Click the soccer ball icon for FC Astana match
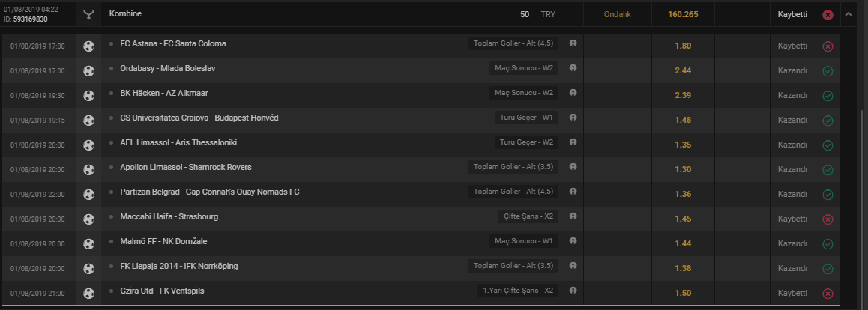This screenshot has height=310, width=868. tap(88, 46)
